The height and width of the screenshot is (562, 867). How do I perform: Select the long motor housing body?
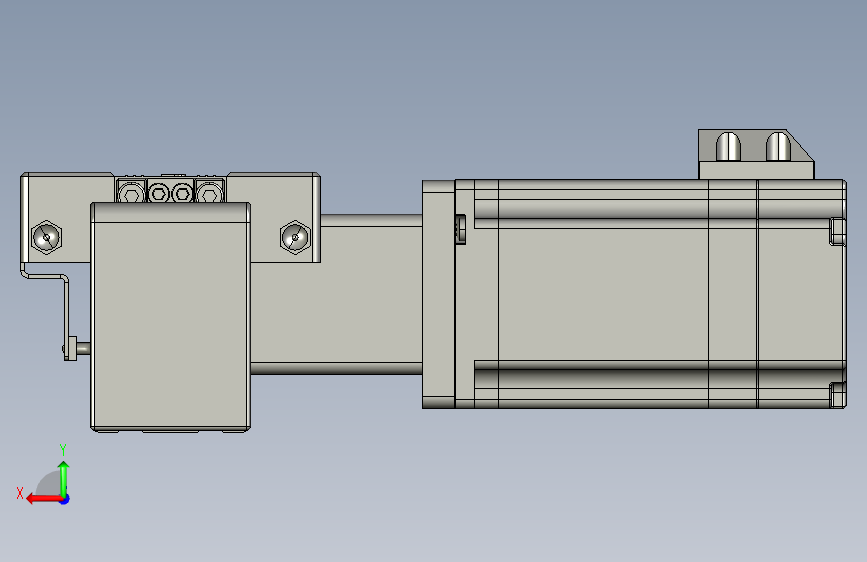coord(650,294)
